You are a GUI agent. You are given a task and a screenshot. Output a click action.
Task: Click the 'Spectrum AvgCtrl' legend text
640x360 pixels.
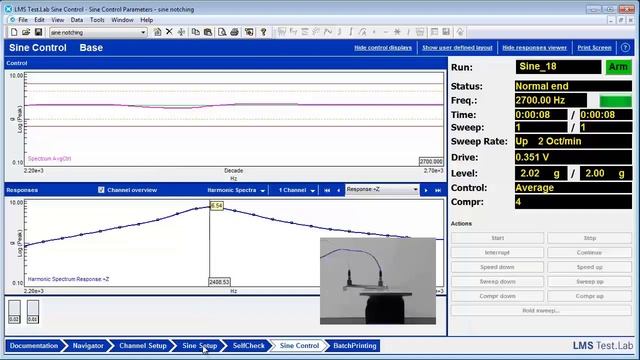[x=49, y=159]
